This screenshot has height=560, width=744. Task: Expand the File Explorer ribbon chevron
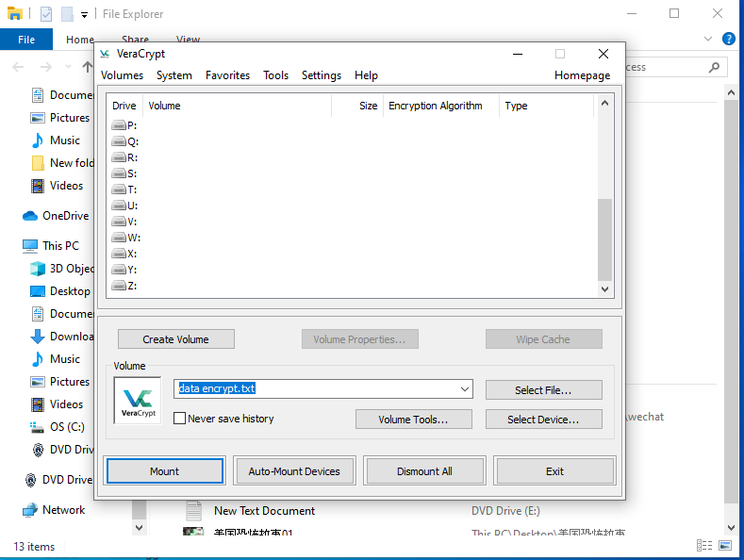pyautogui.click(x=708, y=39)
